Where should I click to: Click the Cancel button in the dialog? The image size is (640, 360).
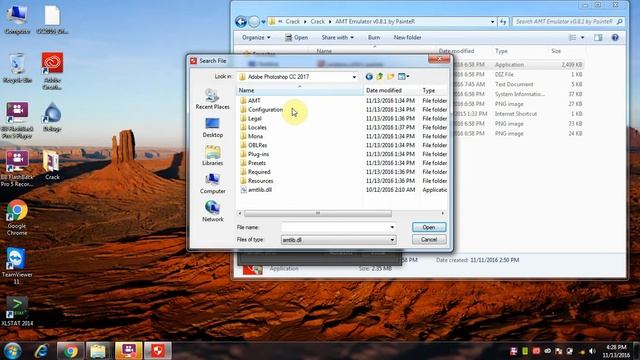pos(429,240)
